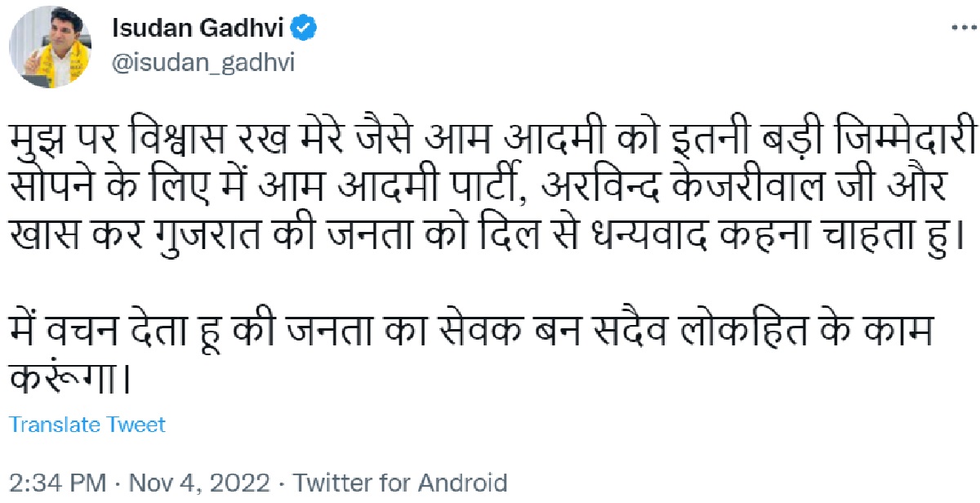Screen dimensions: 980x503
Task: Open the @isudan_gadhvi handle link
Action: click(202, 64)
